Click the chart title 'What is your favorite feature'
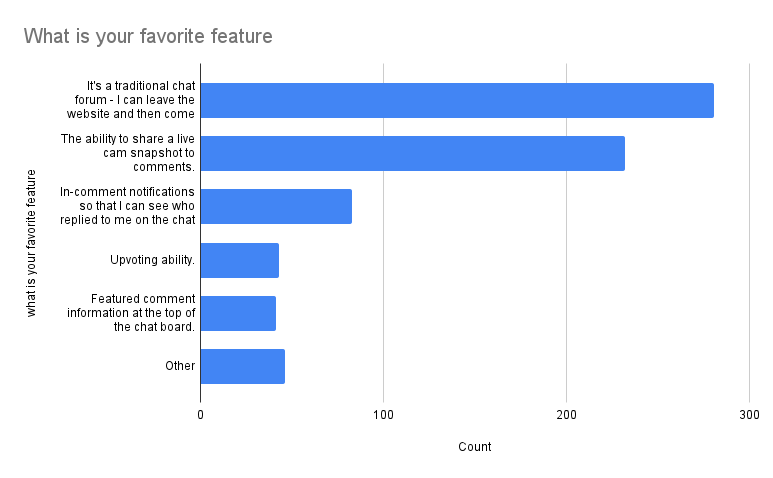This screenshot has height=478, width=773. pyautogui.click(x=148, y=37)
